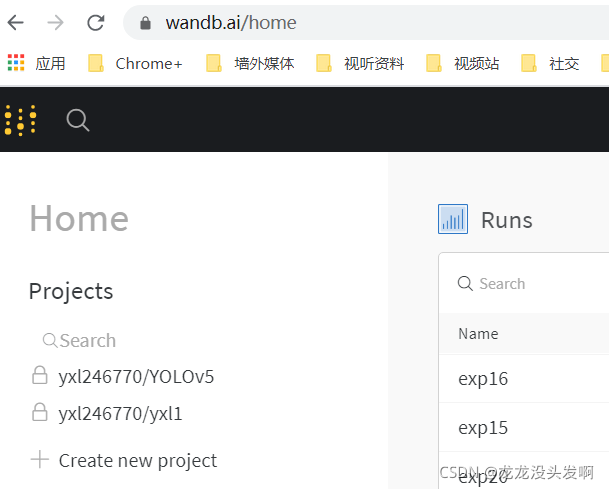Click lock icon beside yxl1 project
609x489 pixels.
[40, 412]
